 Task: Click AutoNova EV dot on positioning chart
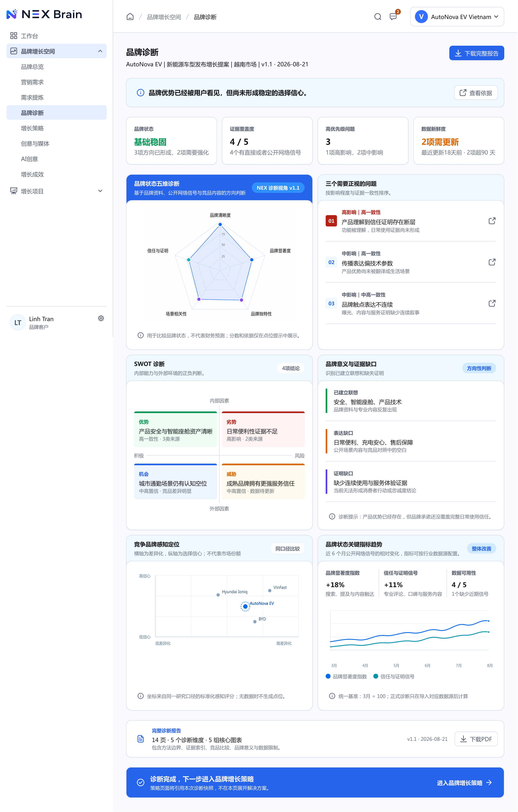(245, 606)
